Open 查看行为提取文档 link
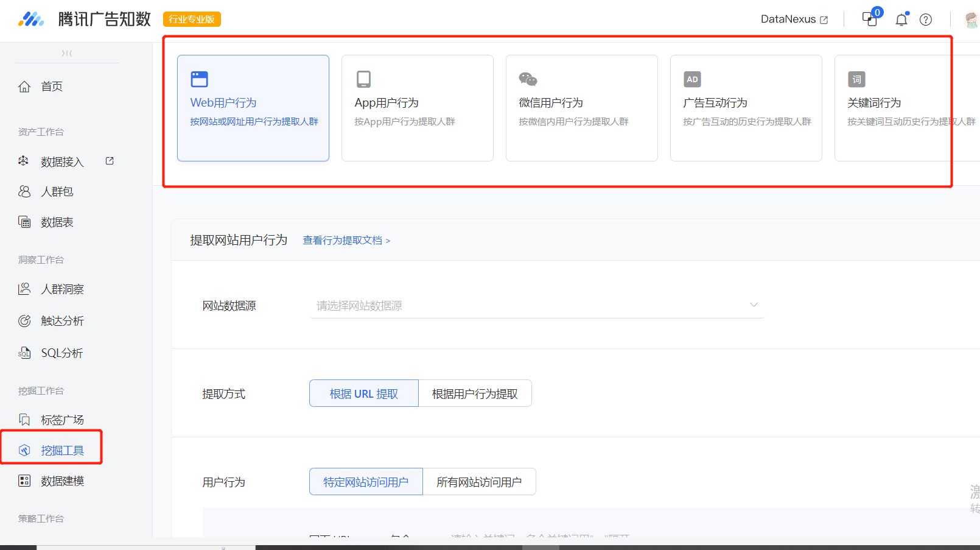Image resolution: width=980 pixels, height=550 pixels. coord(346,241)
